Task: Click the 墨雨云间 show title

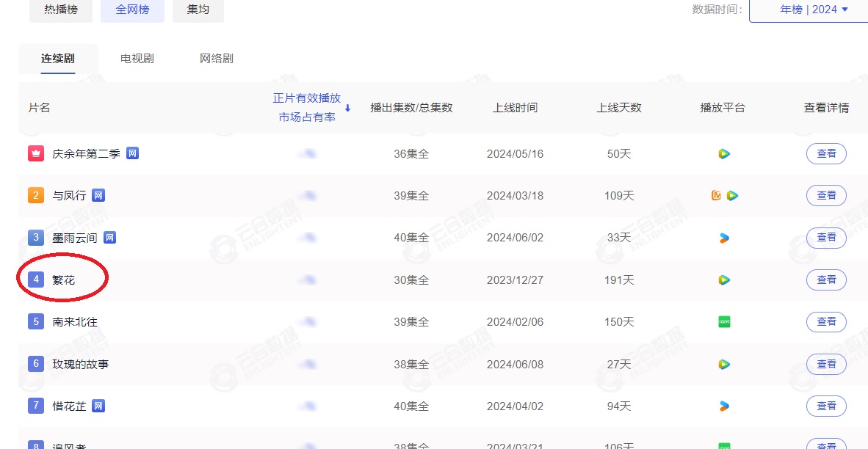Action: click(75, 238)
